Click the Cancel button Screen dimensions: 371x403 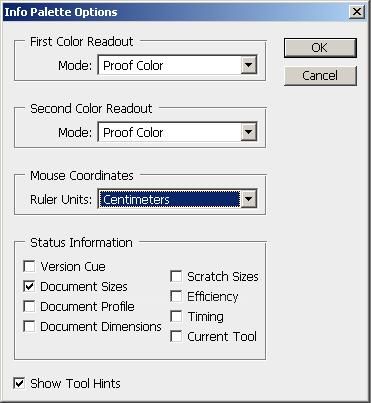[x=320, y=75]
